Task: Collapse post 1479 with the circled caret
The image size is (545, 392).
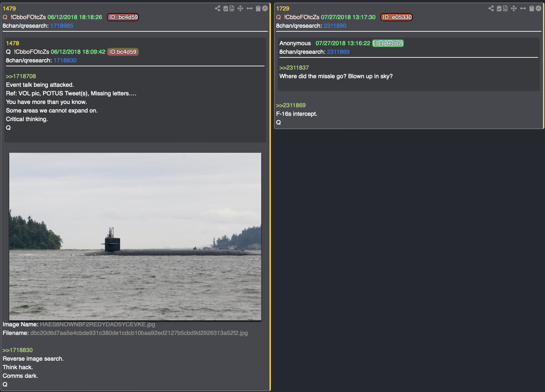Action: 265,9
